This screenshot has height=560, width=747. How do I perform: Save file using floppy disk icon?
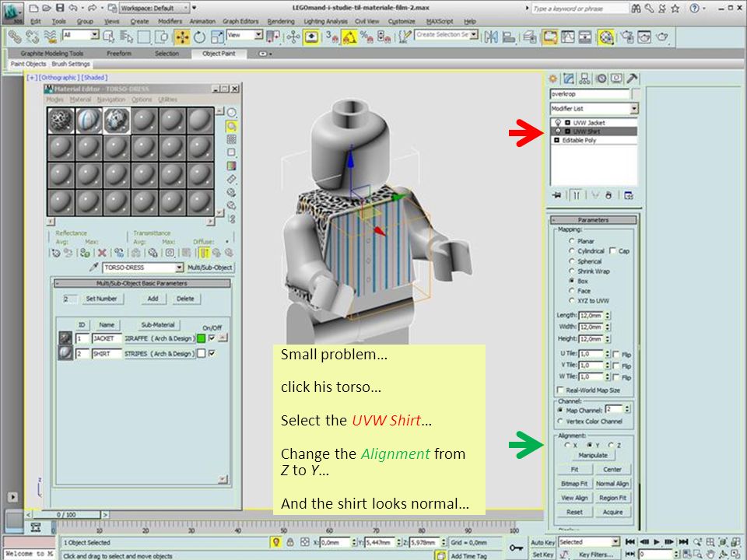point(60,8)
